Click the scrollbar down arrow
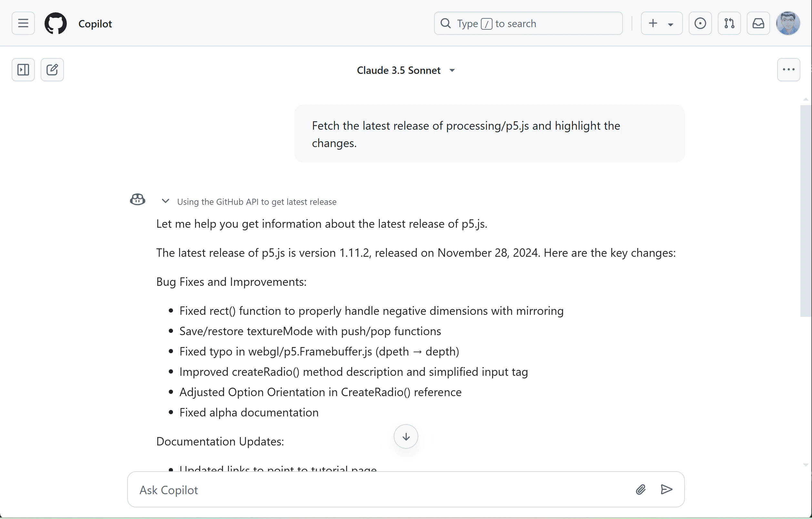 [806, 465]
